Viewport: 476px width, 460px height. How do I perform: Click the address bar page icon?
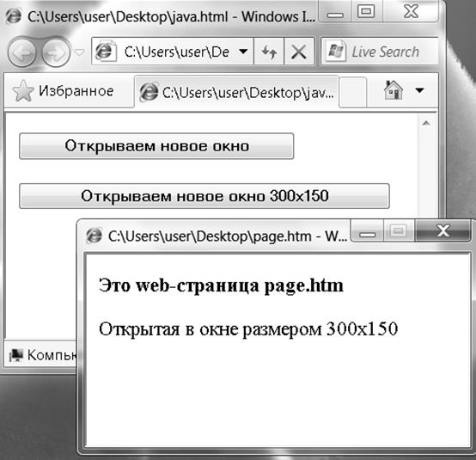click(x=105, y=52)
